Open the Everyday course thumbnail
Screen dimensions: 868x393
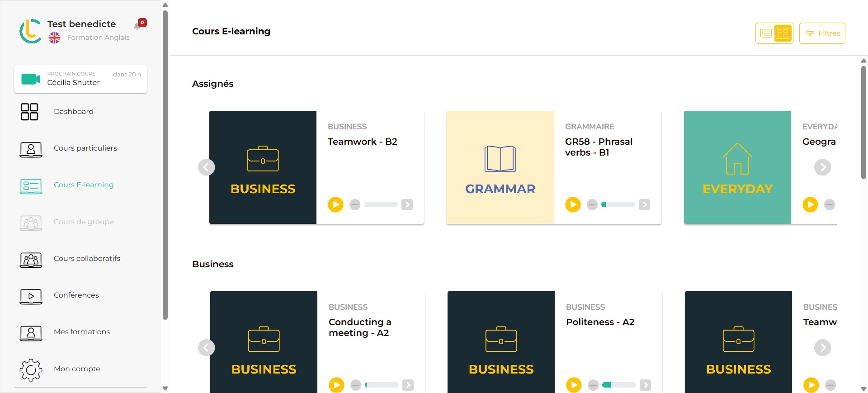(737, 167)
